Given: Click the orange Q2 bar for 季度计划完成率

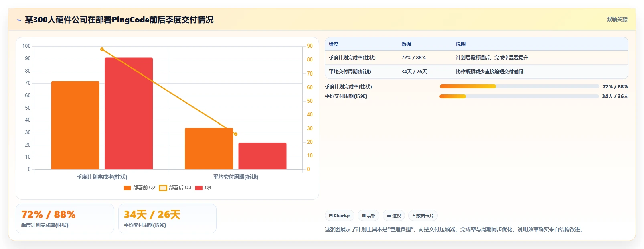Looking at the screenshot, I should tap(75, 125).
